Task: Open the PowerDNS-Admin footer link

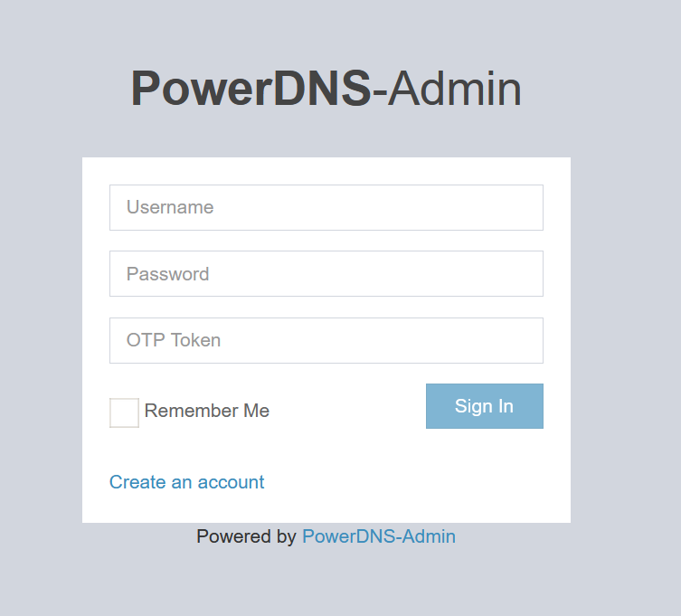Action: [x=379, y=536]
